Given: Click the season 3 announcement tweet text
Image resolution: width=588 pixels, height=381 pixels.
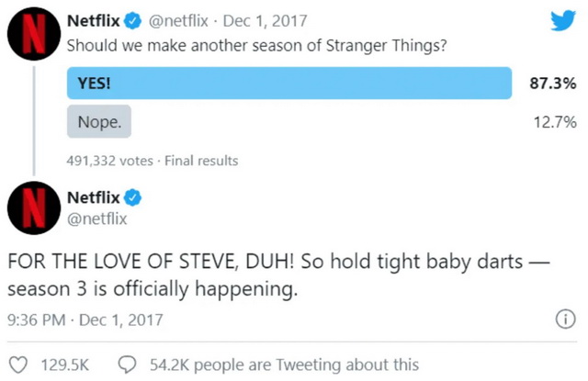Looking at the screenshot, I should 276,275.
